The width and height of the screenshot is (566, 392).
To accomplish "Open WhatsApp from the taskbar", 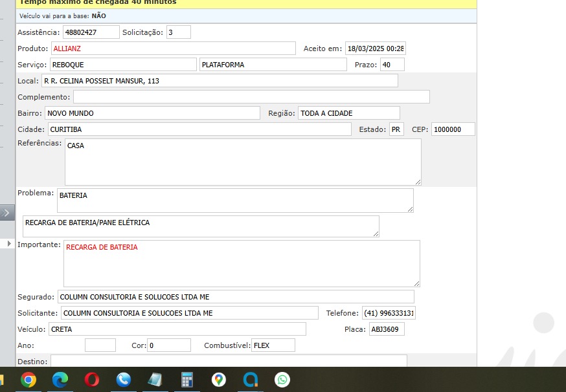I will [282, 380].
